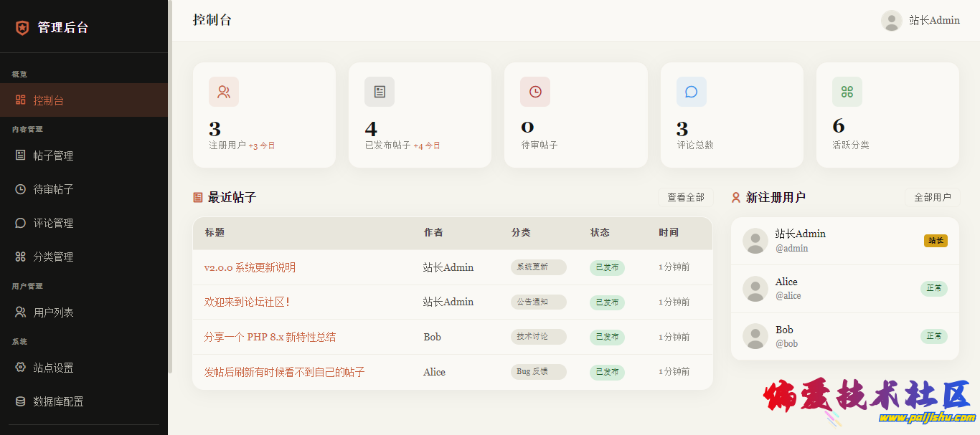Click the admin avatar icon in top header
The height and width of the screenshot is (435, 980).
[891, 21]
